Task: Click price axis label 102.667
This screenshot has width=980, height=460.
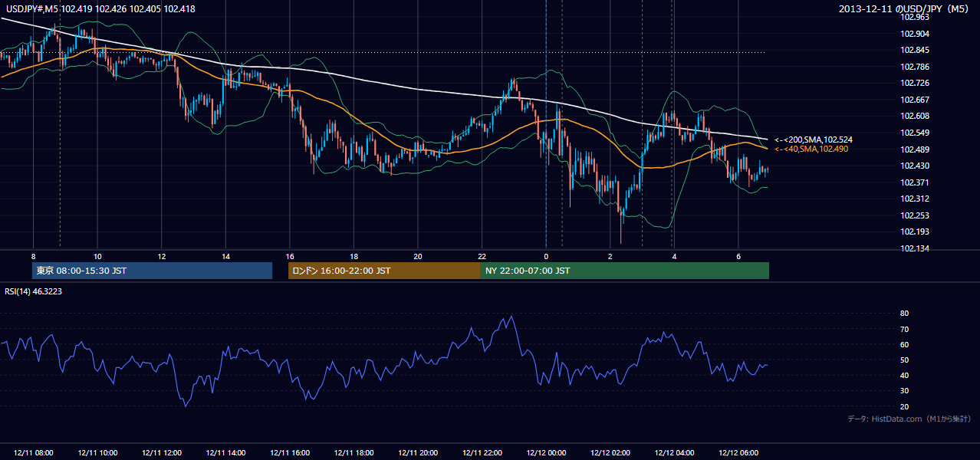Action: [x=914, y=100]
